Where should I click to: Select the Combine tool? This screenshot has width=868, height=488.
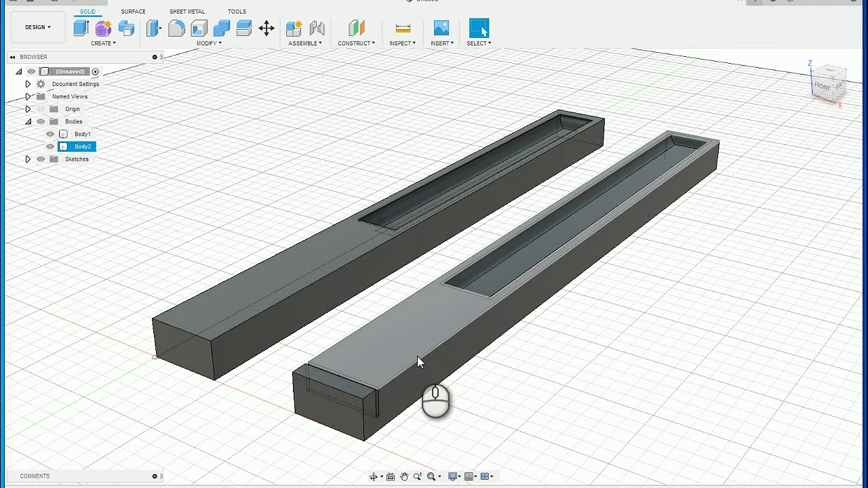pos(222,28)
